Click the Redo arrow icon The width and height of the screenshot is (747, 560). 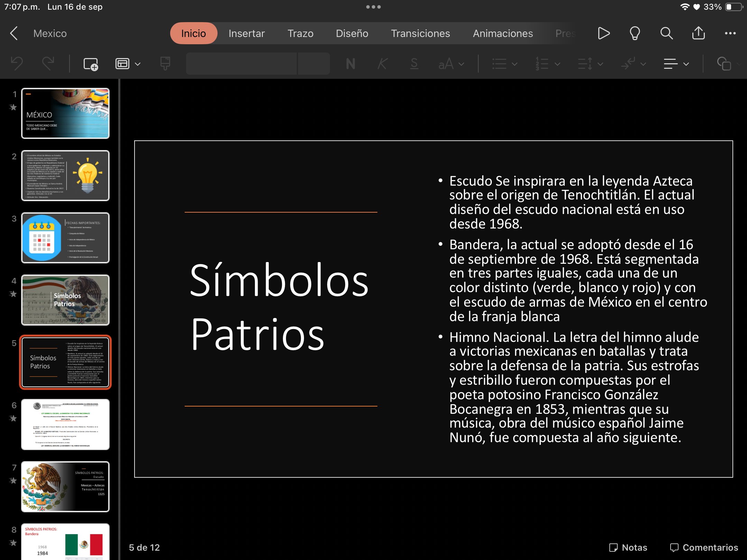(48, 64)
